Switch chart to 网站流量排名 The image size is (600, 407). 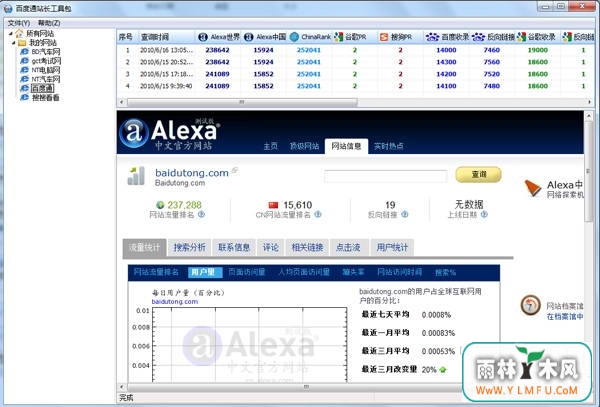point(156,272)
